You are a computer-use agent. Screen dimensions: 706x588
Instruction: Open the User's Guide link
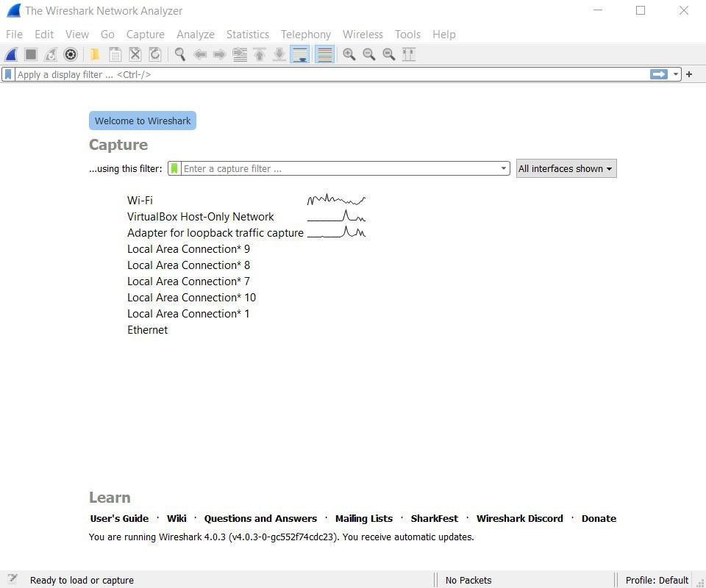[119, 518]
